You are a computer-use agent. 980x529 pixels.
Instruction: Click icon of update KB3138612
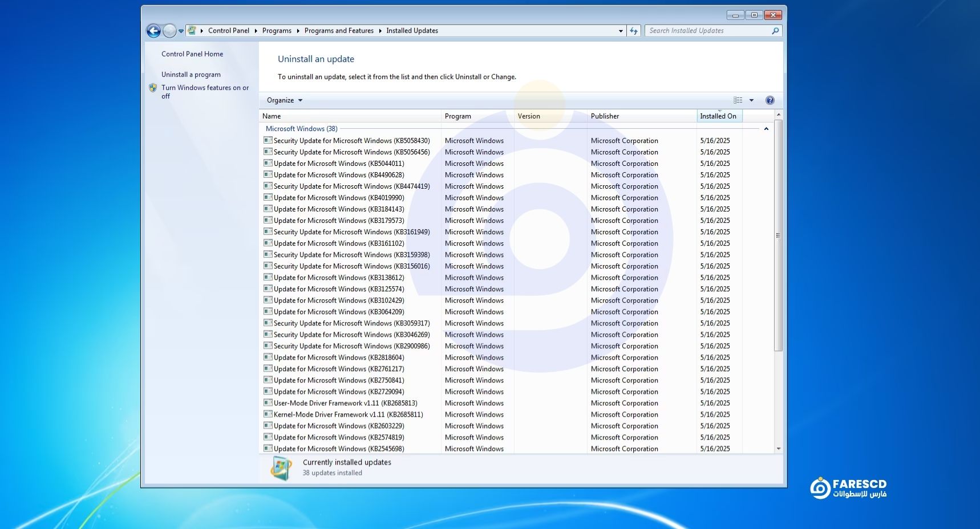[x=268, y=277]
